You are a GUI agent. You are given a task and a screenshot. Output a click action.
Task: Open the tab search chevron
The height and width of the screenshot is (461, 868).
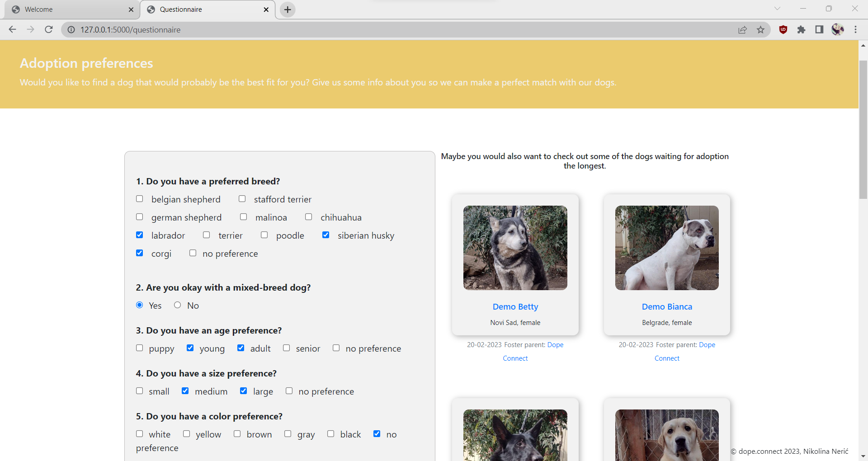(778, 8)
